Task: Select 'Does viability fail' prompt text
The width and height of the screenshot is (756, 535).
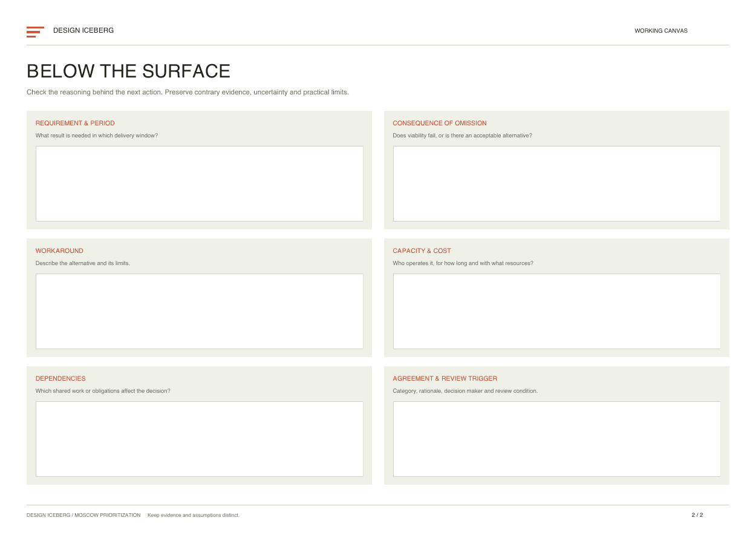Action: point(463,136)
